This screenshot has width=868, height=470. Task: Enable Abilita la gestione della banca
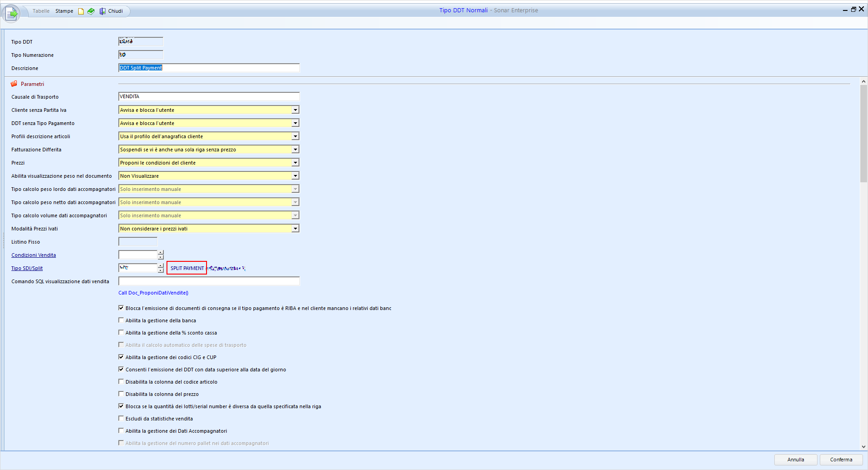point(121,320)
